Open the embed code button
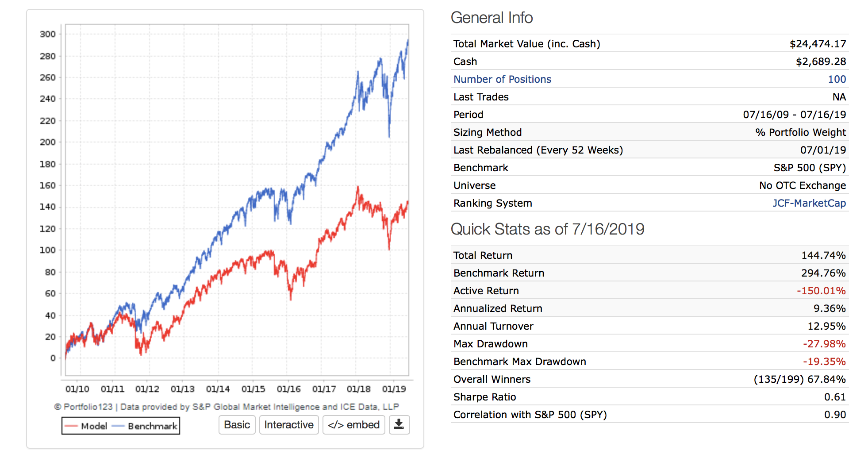 [353, 425]
